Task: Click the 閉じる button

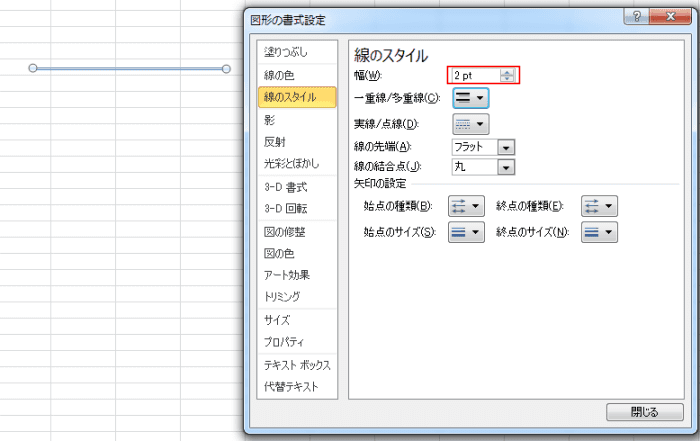Action: 645,412
